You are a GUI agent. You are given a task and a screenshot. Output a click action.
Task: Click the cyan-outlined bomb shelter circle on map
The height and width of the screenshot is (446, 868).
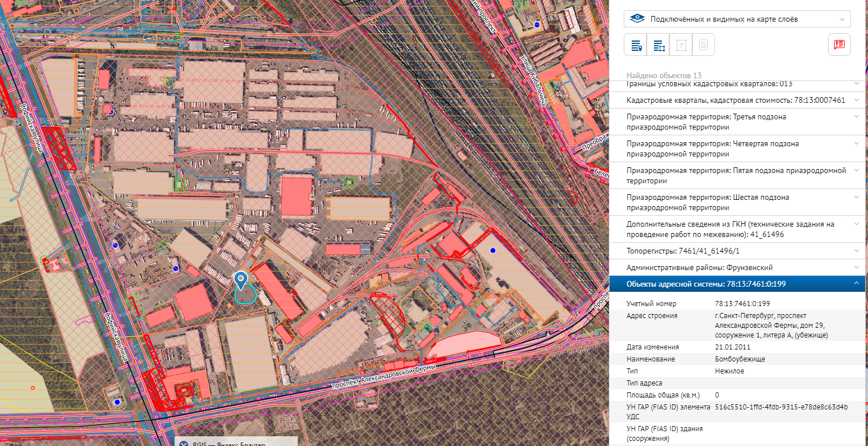click(245, 295)
